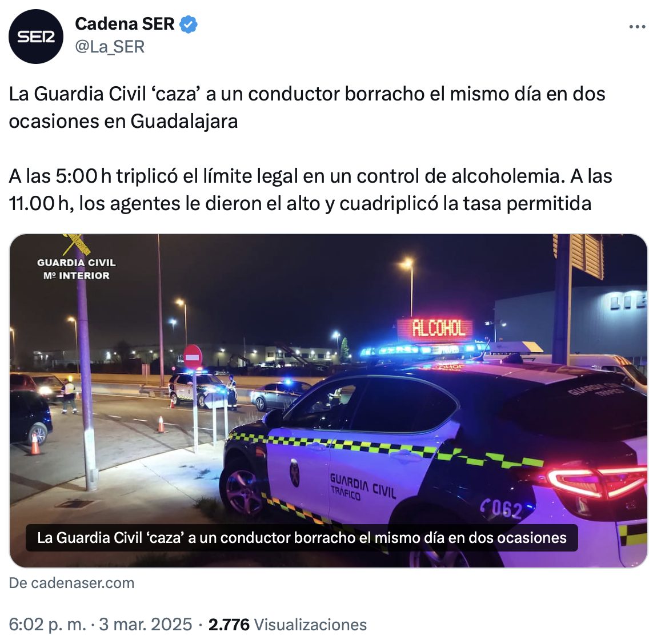Click the Guardia Civil Tráfico door lettering
The image size is (657, 644).
coord(362,486)
